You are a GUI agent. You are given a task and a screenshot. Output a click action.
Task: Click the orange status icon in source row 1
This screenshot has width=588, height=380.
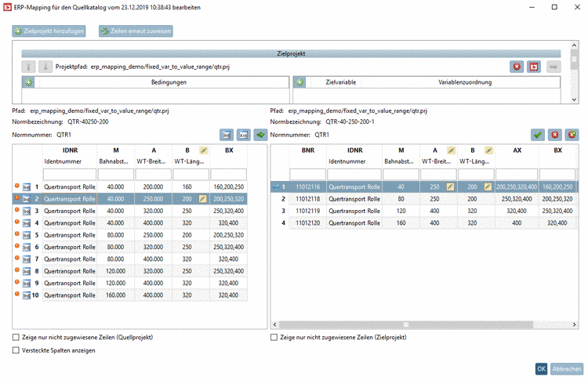pos(17,187)
